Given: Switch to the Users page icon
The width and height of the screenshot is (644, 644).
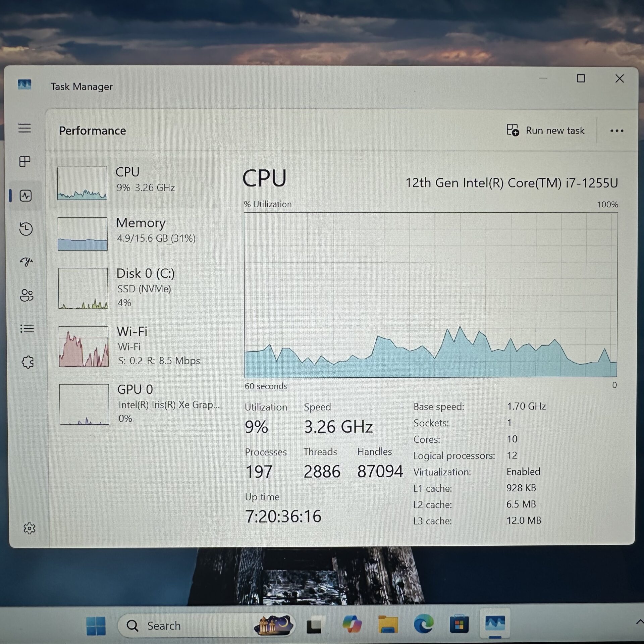Looking at the screenshot, I should (27, 295).
